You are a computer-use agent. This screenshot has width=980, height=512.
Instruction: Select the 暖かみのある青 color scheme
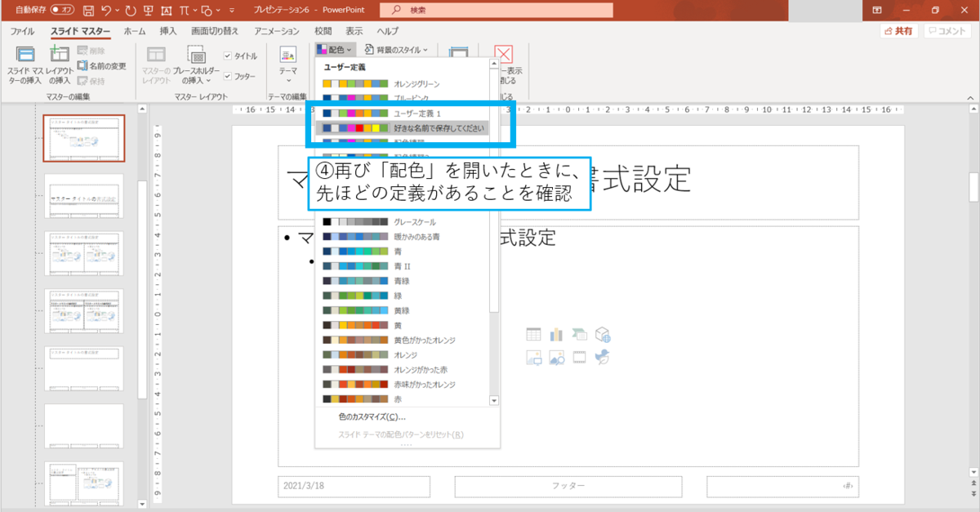pyautogui.click(x=401, y=237)
